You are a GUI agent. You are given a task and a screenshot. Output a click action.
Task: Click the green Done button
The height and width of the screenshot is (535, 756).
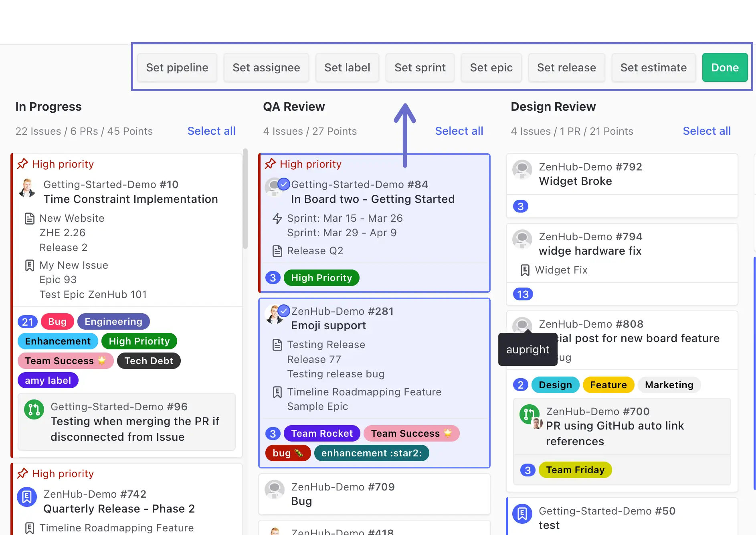coord(725,67)
